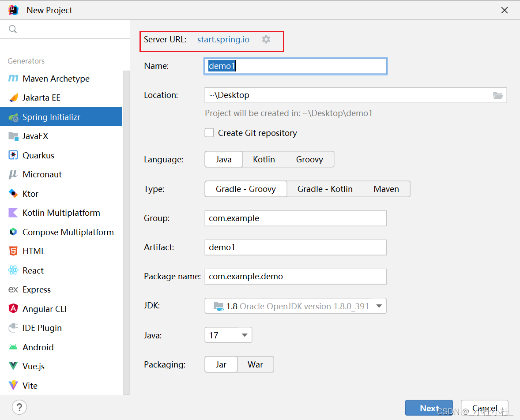This screenshot has height=420, width=520.
Task: Select Jar packaging
Action: 221,365
